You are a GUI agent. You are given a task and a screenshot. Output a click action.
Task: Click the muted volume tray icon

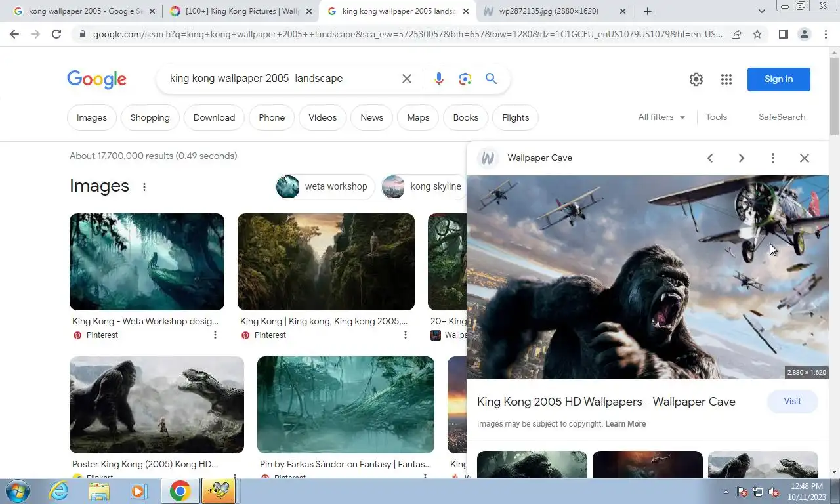(774, 492)
